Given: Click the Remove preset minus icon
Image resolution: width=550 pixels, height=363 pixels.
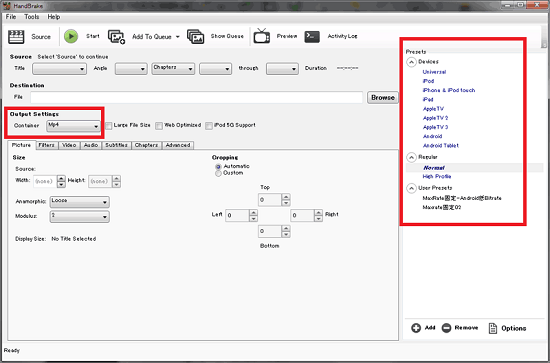Looking at the screenshot, I should (446, 328).
